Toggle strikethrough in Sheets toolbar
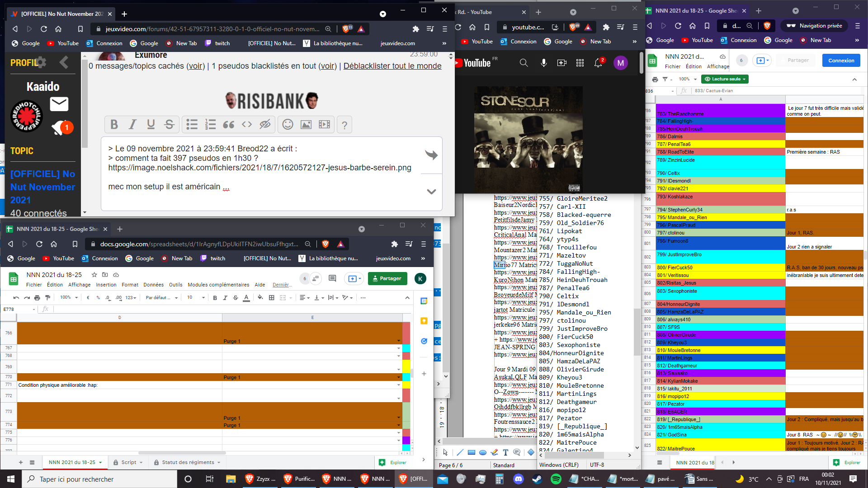The width and height of the screenshot is (868, 488). (235, 297)
